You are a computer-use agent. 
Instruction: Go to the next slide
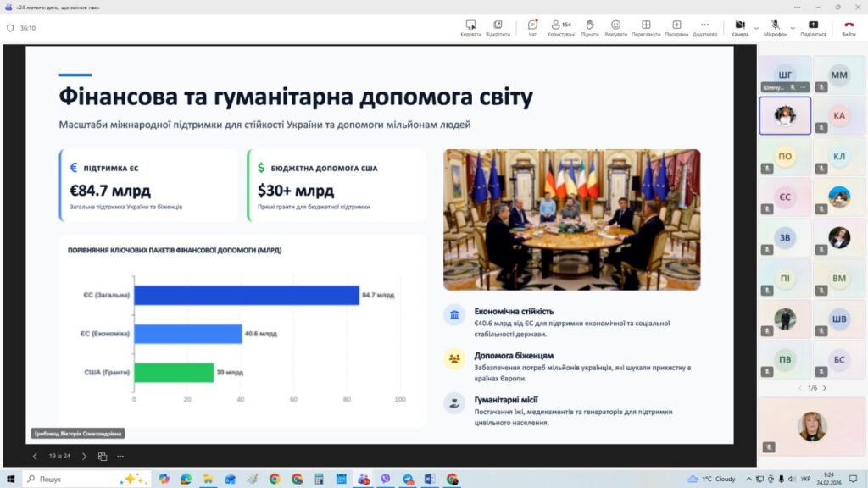tap(84, 456)
